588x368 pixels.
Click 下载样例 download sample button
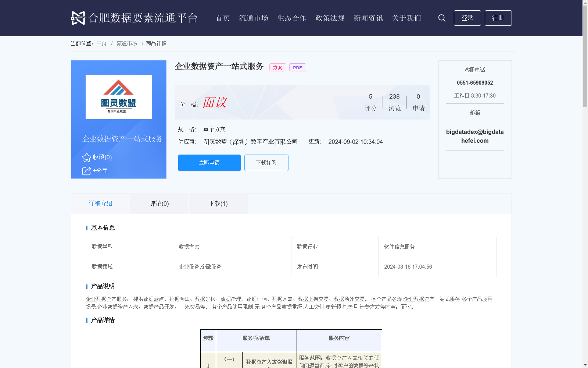(x=266, y=163)
